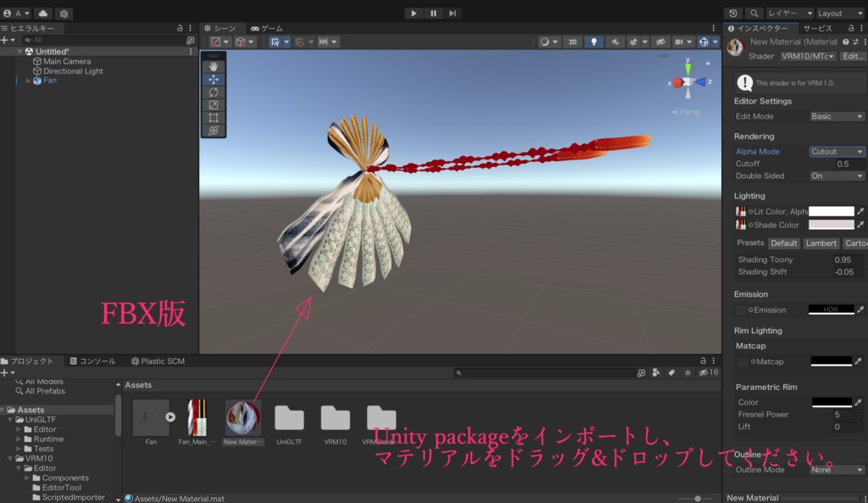Image resolution: width=868 pixels, height=503 pixels.
Task: Select the Rect transform tool
Action: click(213, 117)
